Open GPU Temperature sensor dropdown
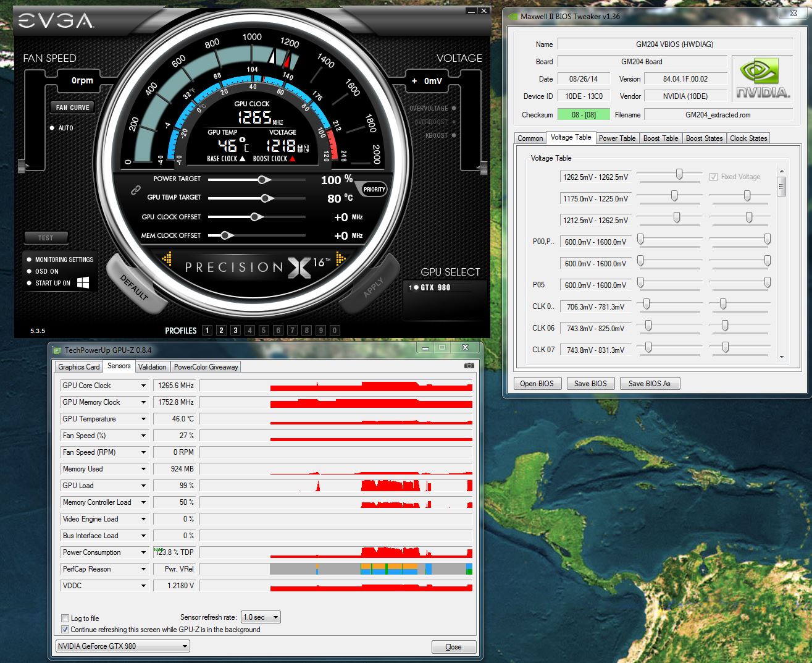This screenshot has height=663, width=812. [143, 419]
